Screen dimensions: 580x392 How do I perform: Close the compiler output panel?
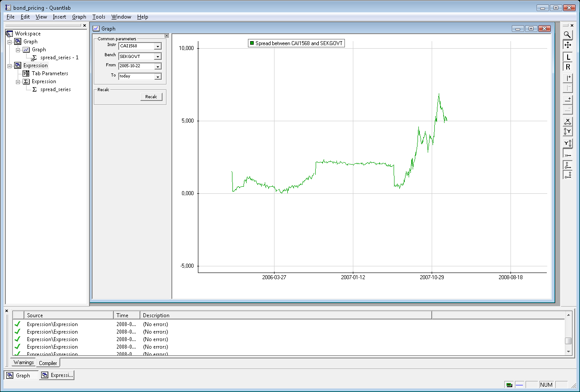coord(7,311)
